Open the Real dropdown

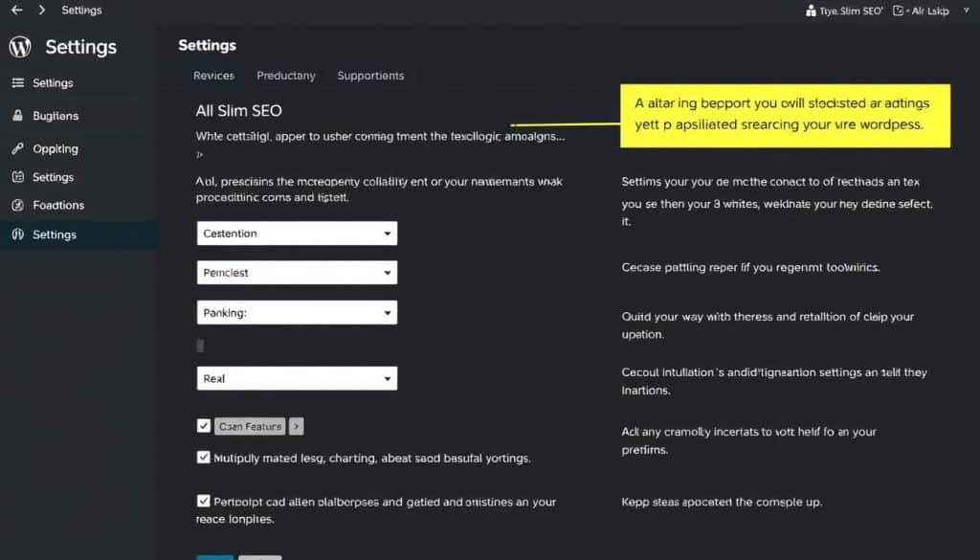297,378
